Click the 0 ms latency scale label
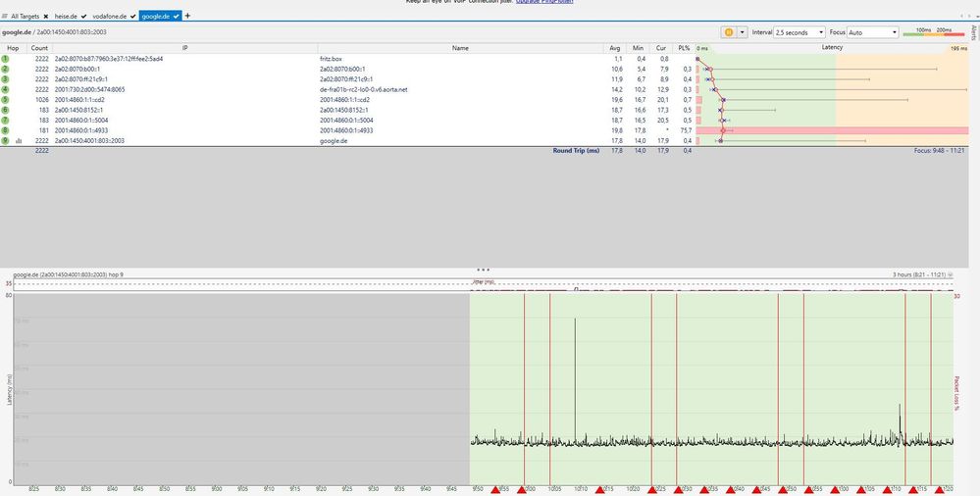Screen dimensions: 980x496 coord(702,48)
